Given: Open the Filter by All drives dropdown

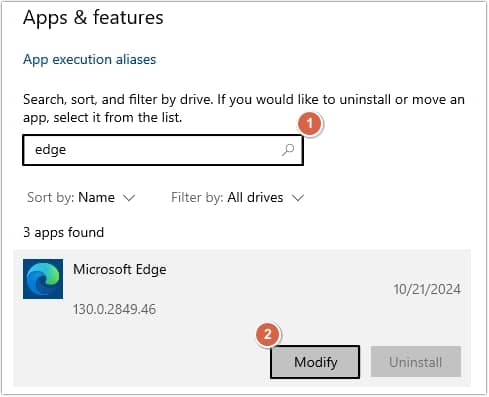Looking at the screenshot, I should click(x=237, y=198).
